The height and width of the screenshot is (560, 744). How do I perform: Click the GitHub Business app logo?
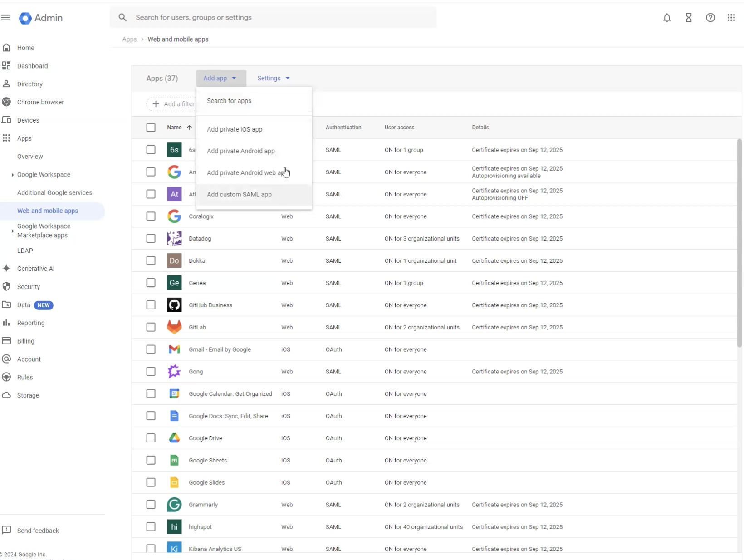point(174,305)
